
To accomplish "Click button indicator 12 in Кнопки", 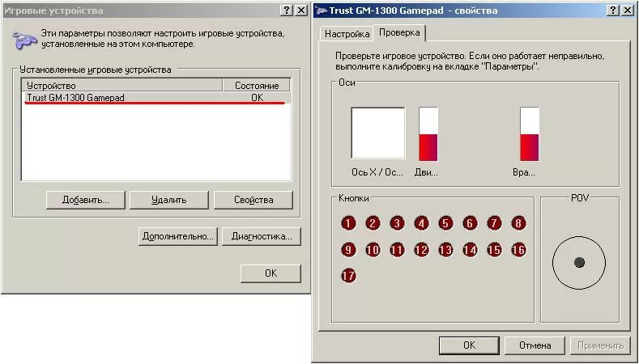I will click(x=421, y=250).
